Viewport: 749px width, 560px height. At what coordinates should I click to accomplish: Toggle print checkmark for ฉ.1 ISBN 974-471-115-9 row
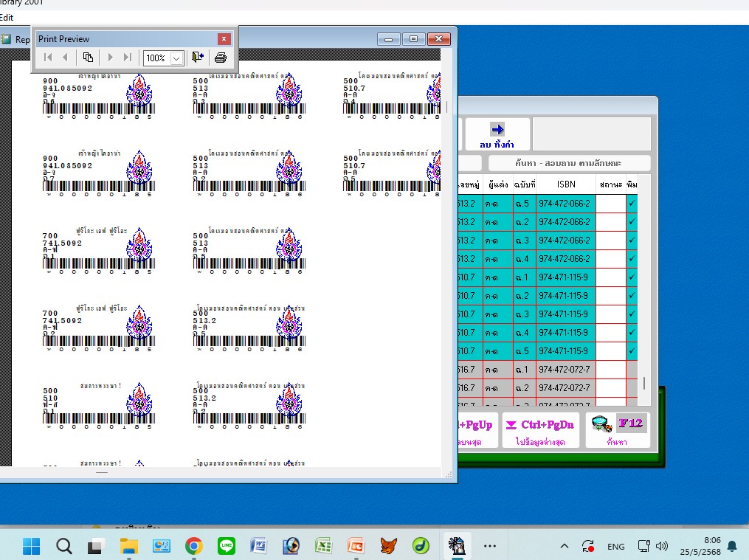(632, 277)
